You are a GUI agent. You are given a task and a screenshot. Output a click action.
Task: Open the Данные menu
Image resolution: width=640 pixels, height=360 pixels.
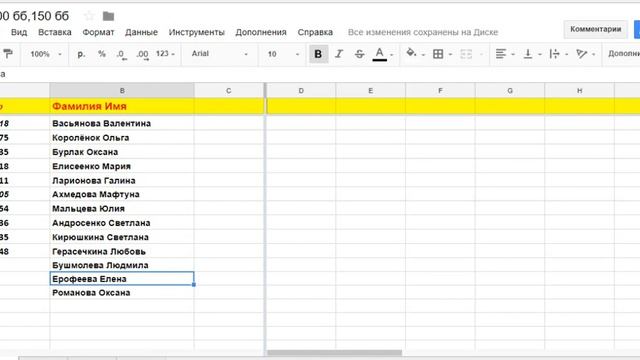click(141, 32)
